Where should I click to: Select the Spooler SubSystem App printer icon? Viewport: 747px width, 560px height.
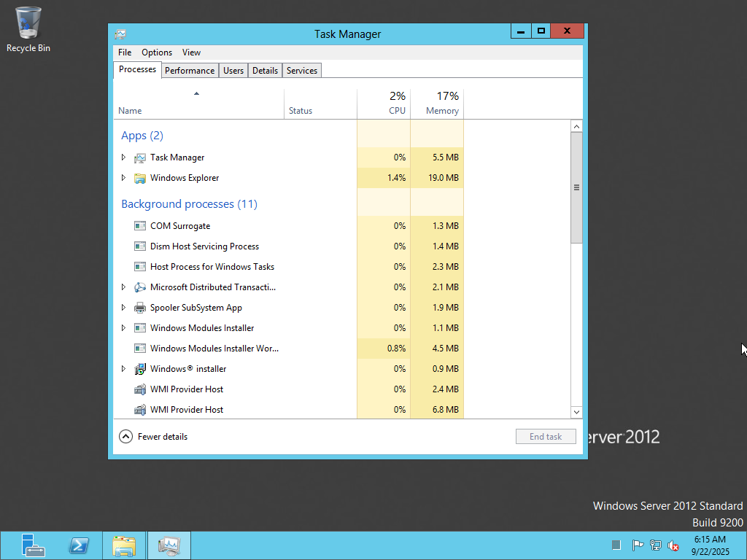140,308
